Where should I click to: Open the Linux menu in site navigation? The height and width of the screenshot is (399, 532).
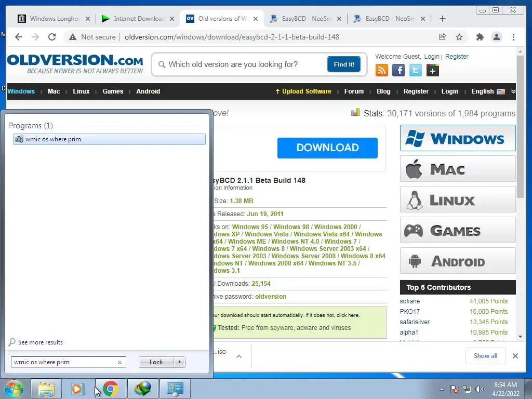[x=81, y=91]
